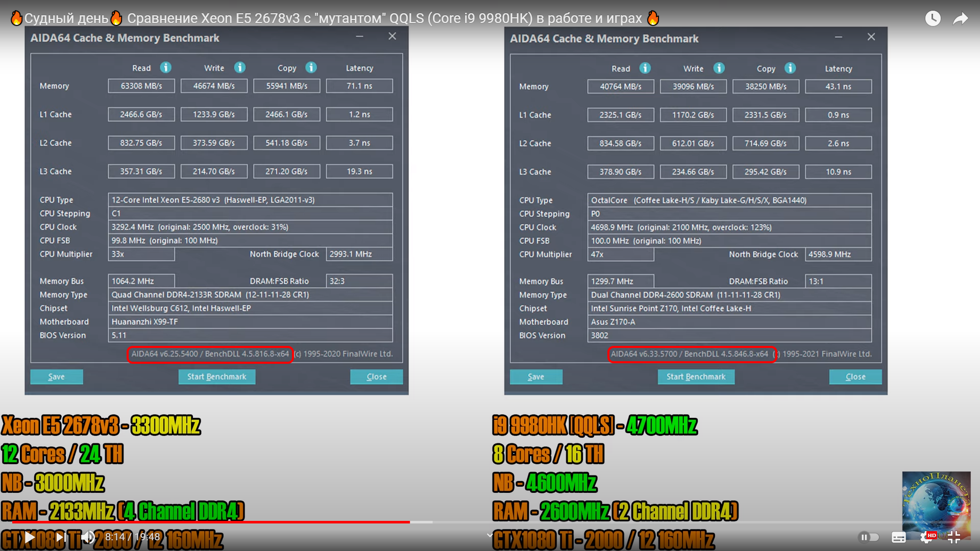Expand the chapter chevron in the player bar
The image size is (980, 551).
(489, 535)
